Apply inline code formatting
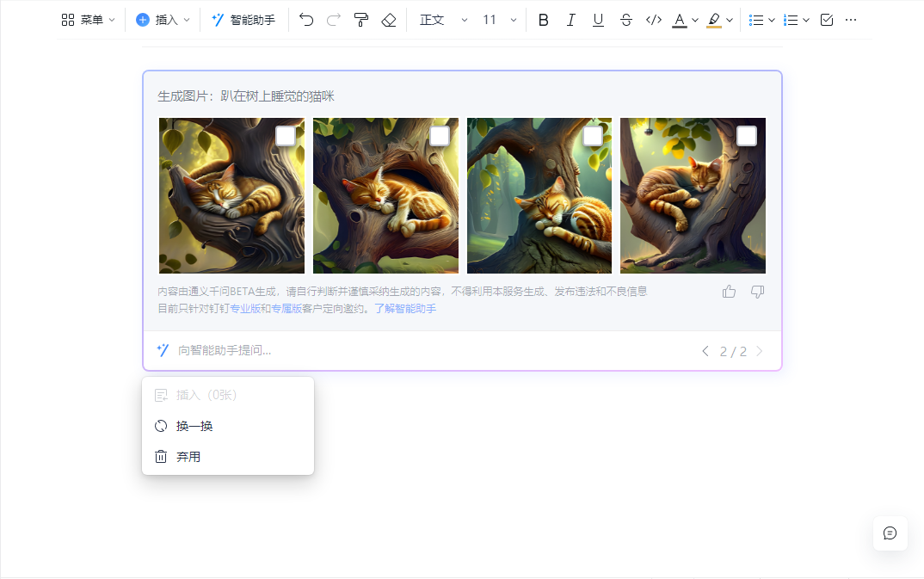Screen dimensions: 924x579 point(653,19)
